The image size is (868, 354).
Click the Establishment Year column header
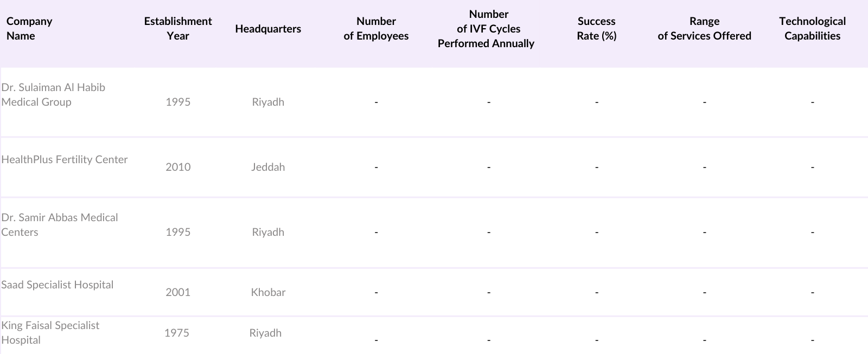tap(178, 29)
